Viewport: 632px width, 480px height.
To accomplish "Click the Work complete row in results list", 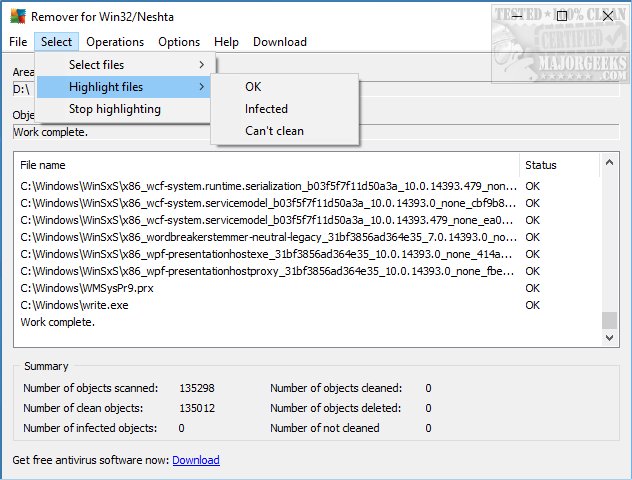I will [309, 322].
